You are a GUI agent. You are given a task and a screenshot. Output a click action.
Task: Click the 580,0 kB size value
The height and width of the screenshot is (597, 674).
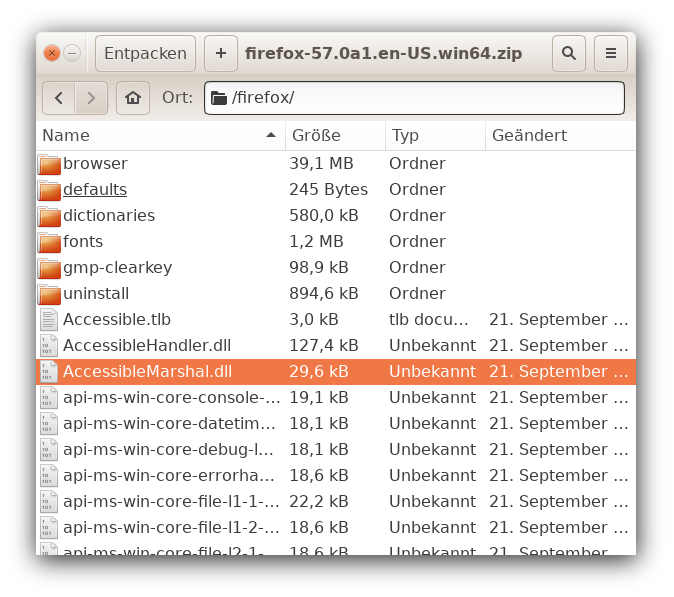coord(324,216)
